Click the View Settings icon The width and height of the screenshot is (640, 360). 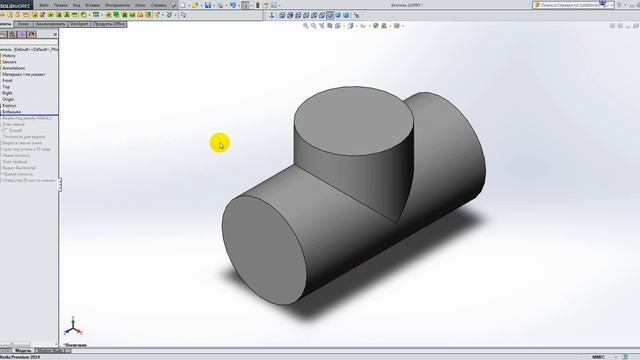point(396,26)
